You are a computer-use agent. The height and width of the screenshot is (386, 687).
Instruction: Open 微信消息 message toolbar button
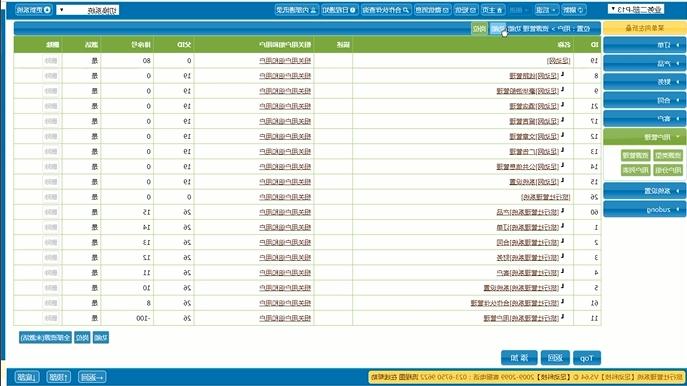pos(432,10)
